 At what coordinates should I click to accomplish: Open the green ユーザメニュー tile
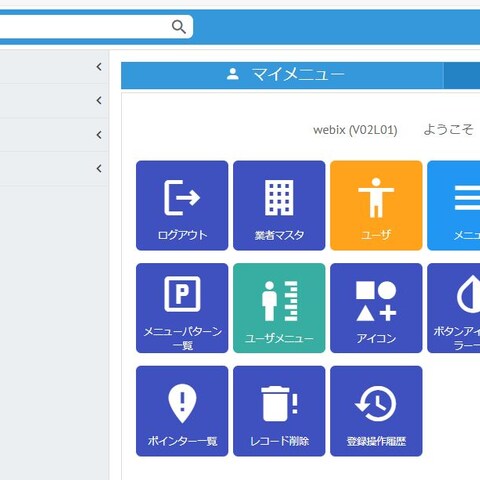click(279, 308)
